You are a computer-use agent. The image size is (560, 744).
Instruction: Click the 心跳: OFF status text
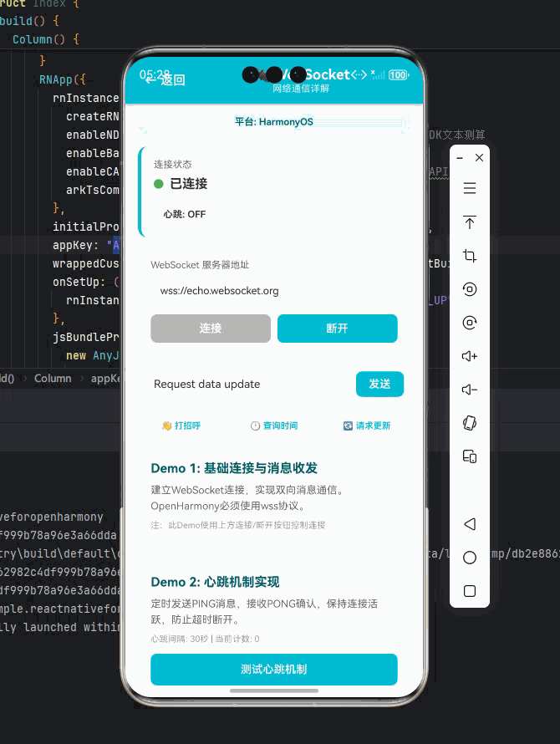pos(185,215)
